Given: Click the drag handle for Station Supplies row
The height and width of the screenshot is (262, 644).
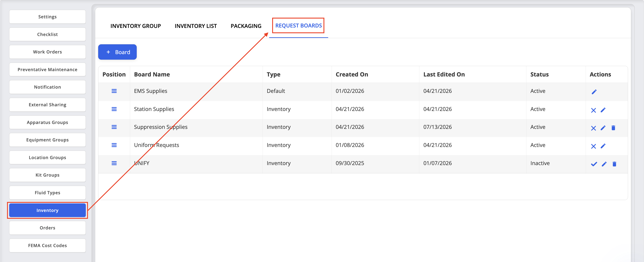Looking at the screenshot, I should [x=114, y=109].
